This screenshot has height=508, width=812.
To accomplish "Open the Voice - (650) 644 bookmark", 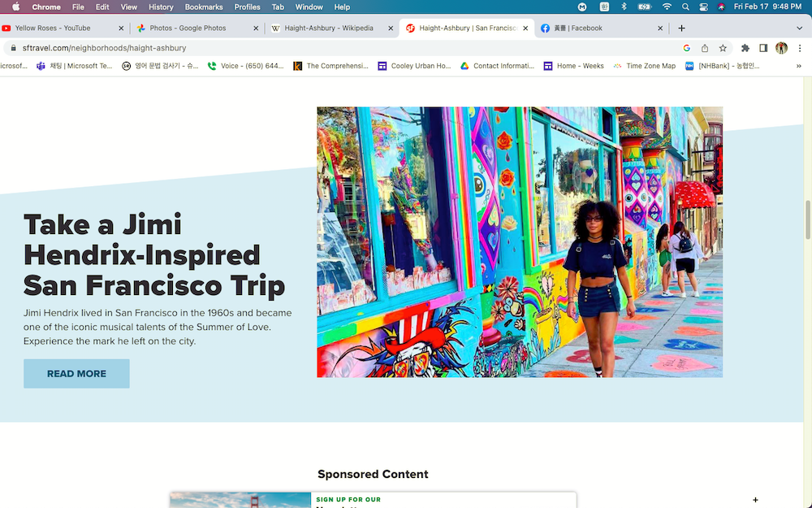I will point(245,66).
